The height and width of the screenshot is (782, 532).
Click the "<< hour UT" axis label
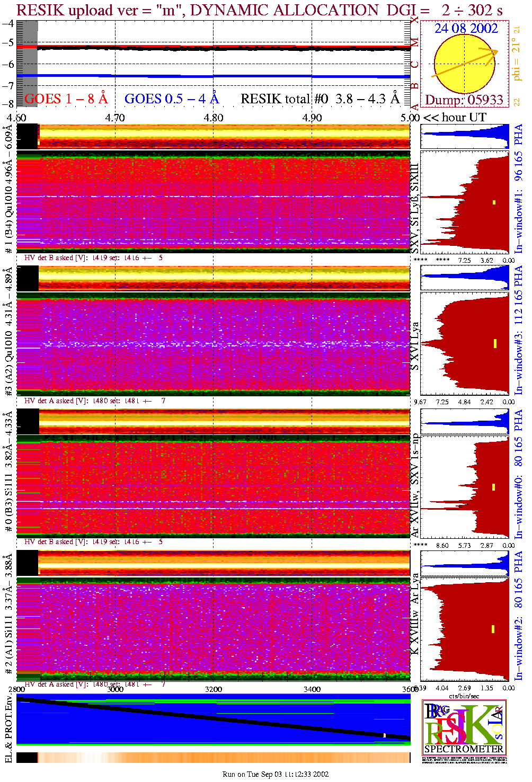pos(455,118)
